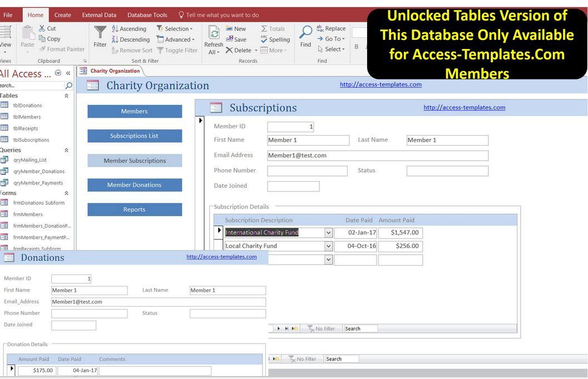The height and width of the screenshot is (379, 588).
Task: Open the tblDonations table
Action: pos(27,106)
